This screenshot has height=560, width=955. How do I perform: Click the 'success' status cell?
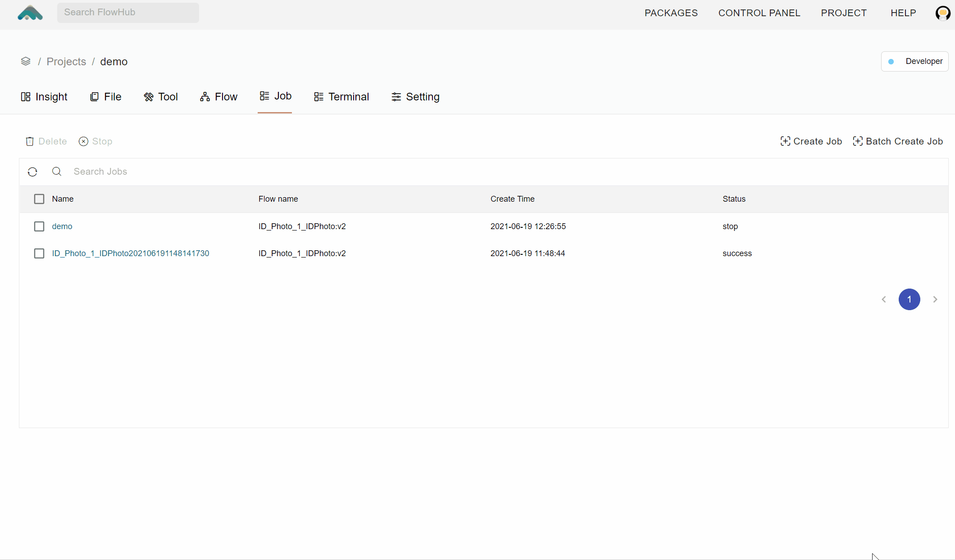click(x=737, y=253)
